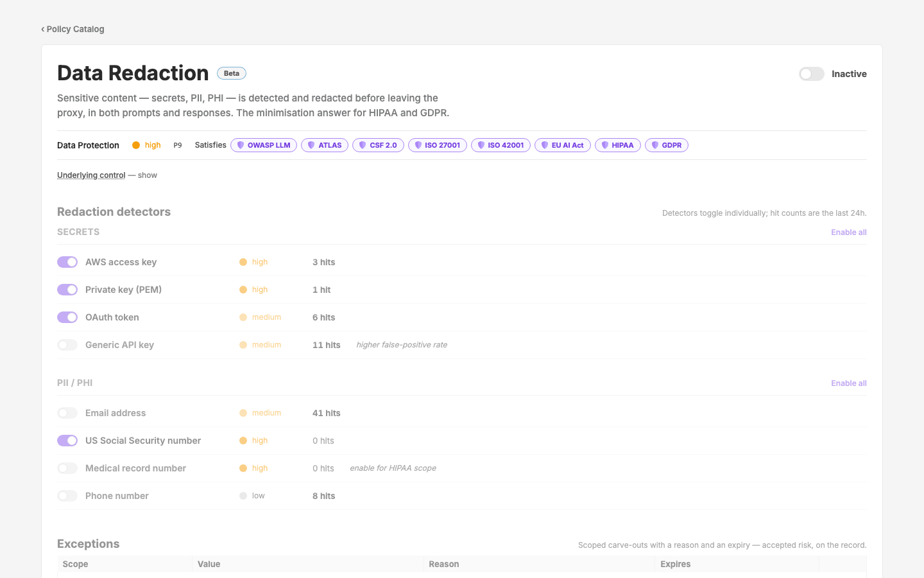Toggle the OAuth token detector
The image size is (924, 578).
(67, 317)
